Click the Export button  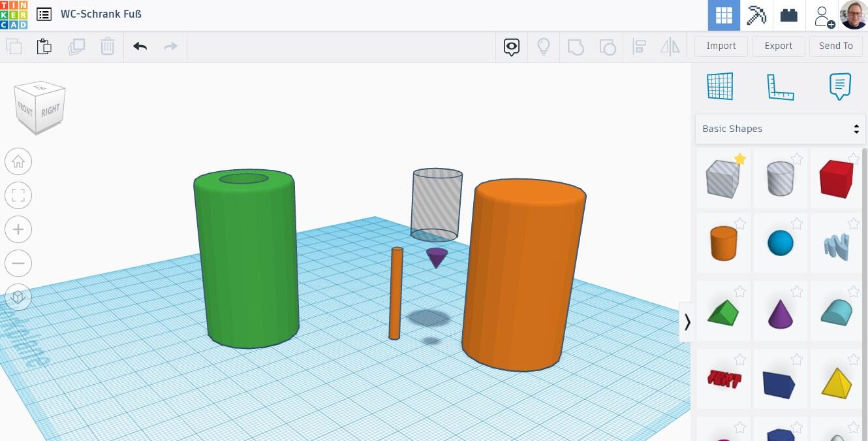point(778,46)
